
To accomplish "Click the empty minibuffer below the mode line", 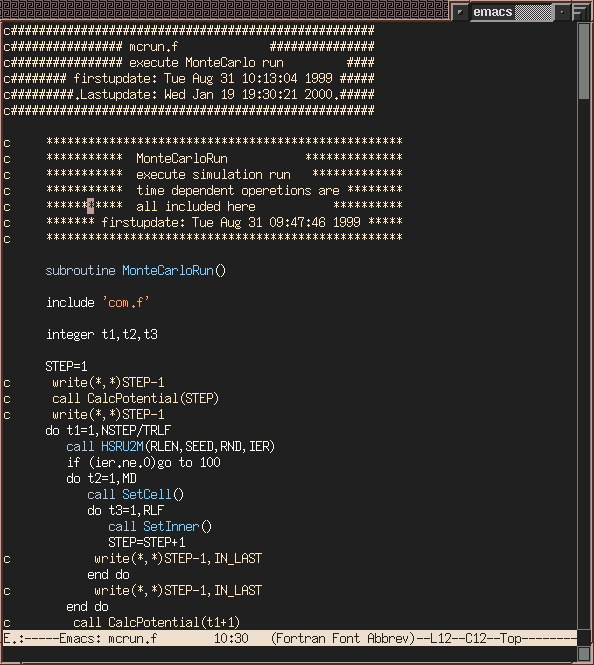I will (289, 653).
